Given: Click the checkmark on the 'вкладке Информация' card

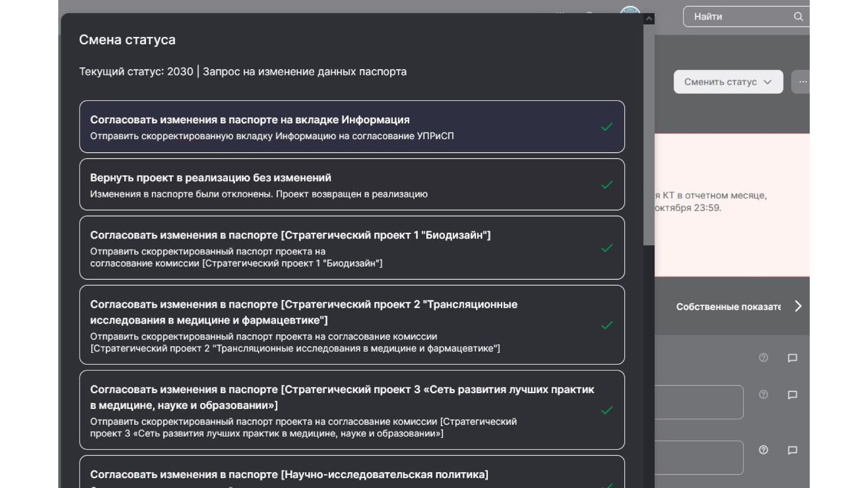Looking at the screenshot, I should [607, 127].
